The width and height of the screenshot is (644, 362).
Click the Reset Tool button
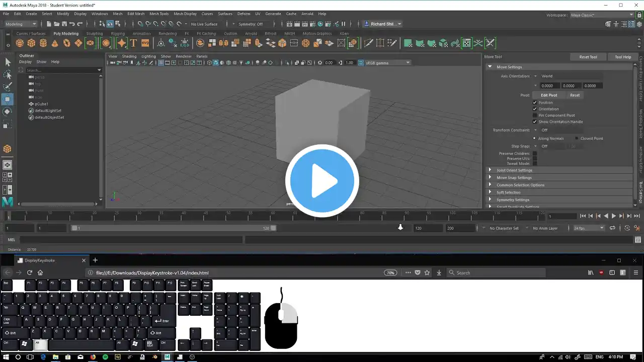click(x=588, y=57)
